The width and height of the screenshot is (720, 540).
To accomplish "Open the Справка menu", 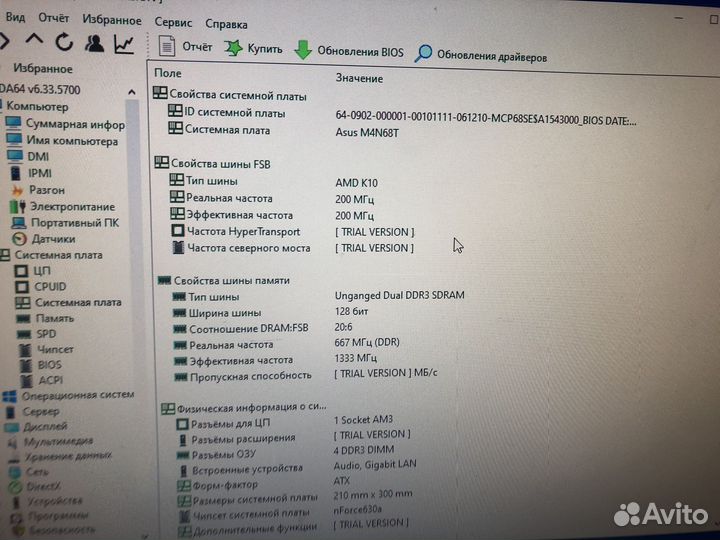I will [226, 24].
